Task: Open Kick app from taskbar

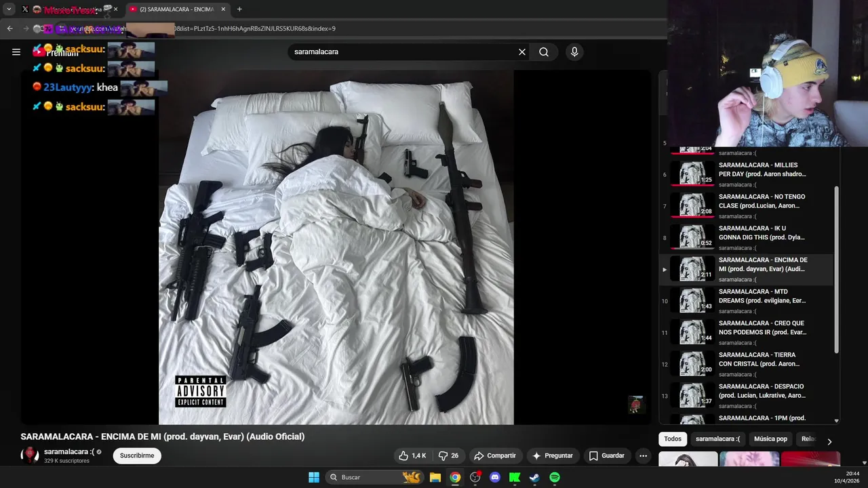Action: [x=515, y=477]
